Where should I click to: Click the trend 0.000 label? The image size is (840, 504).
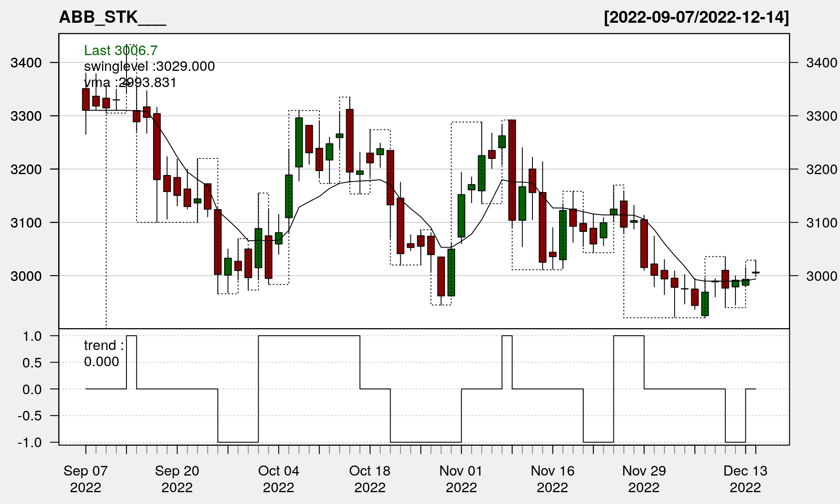pyautogui.click(x=103, y=353)
